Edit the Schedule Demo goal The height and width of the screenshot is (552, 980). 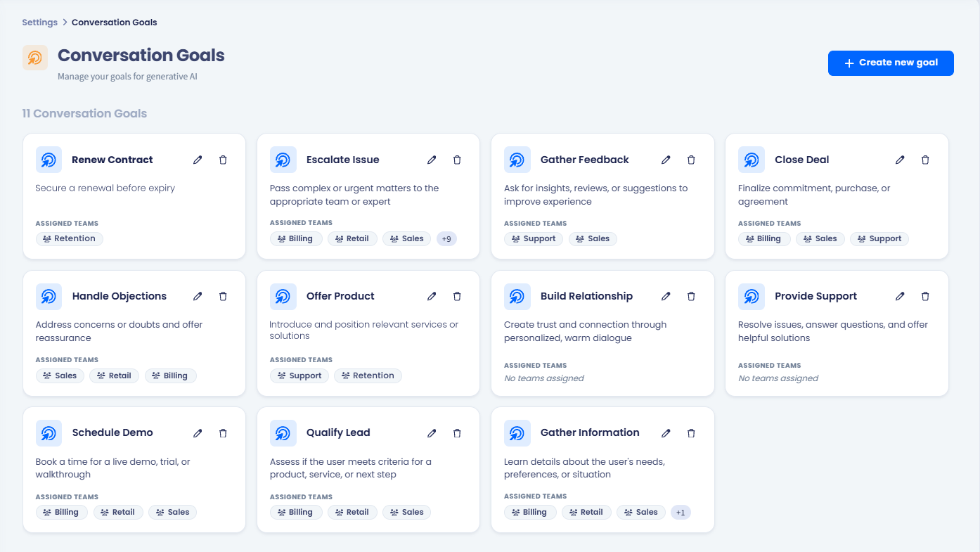click(x=198, y=433)
